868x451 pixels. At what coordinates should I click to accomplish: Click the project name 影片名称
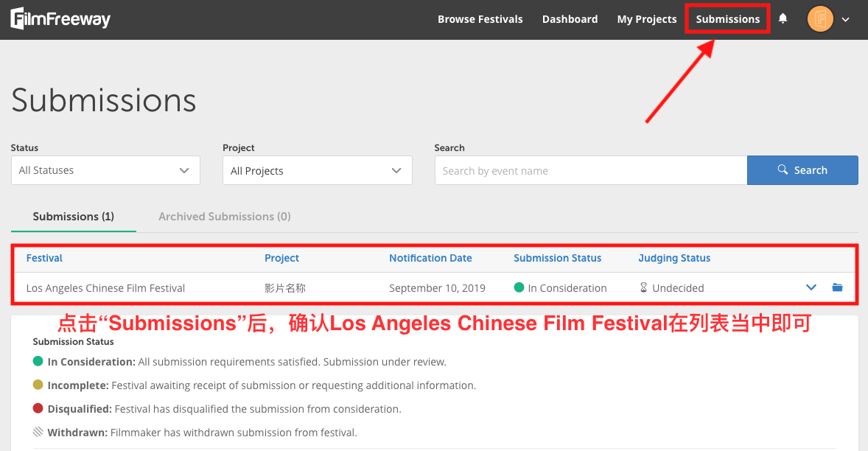pos(284,288)
